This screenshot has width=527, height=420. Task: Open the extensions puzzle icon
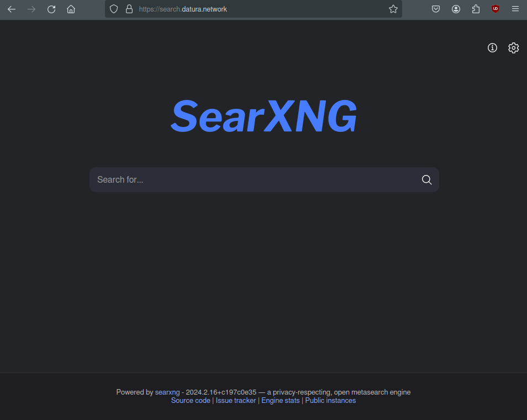[x=476, y=9]
